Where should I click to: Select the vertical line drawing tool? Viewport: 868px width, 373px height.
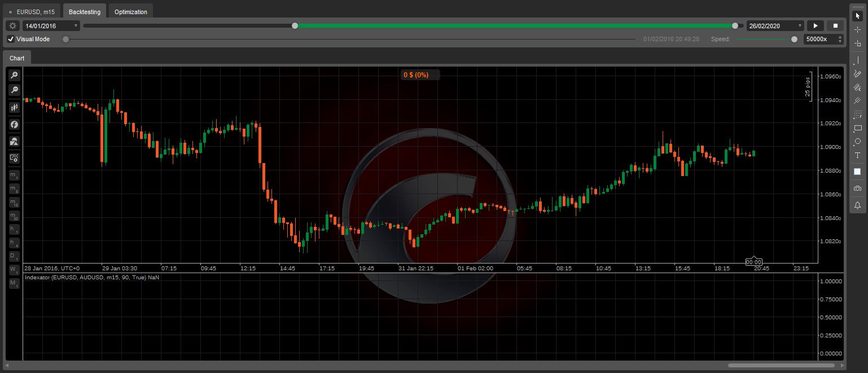click(x=857, y=60)
